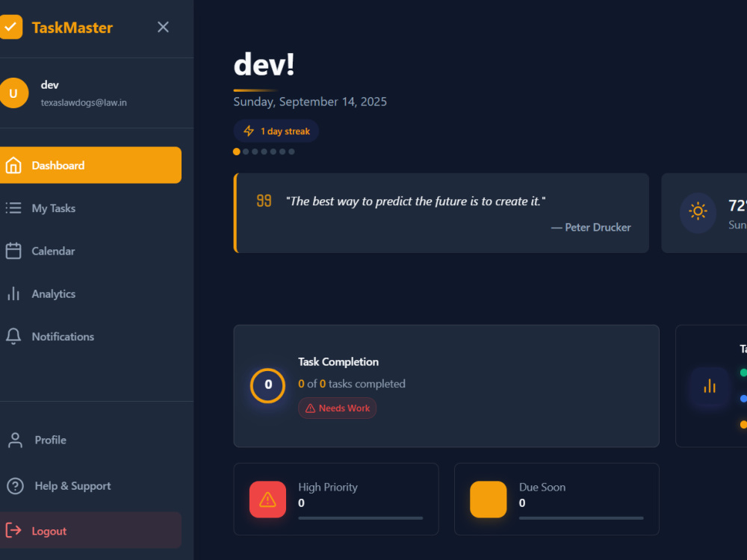This screenshot has width=747, height=560.
Task: Click the Profile person icon
Action: coord(15,440)
